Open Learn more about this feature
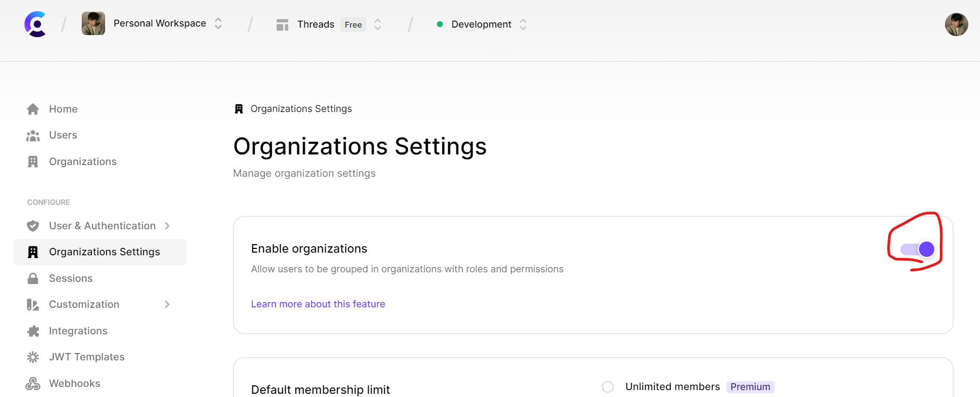 [x=318, y=304]
